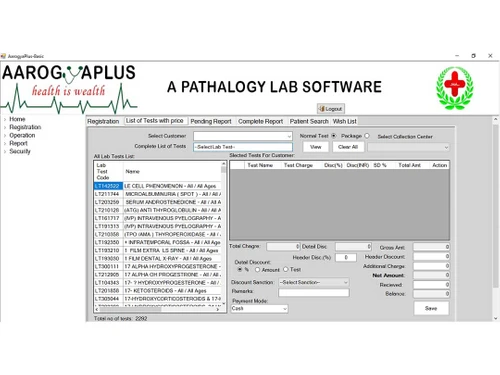Viewport: 500px width, 375px height.
Task: Open the Report sidebar item
Action: click(x=18, y=143)
